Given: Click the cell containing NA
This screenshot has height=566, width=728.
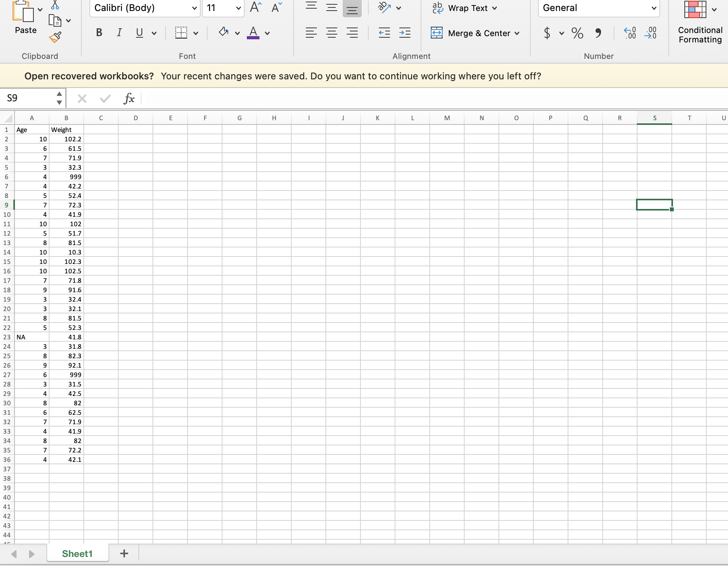Looking at the screenshot, I should pos(32,337).
